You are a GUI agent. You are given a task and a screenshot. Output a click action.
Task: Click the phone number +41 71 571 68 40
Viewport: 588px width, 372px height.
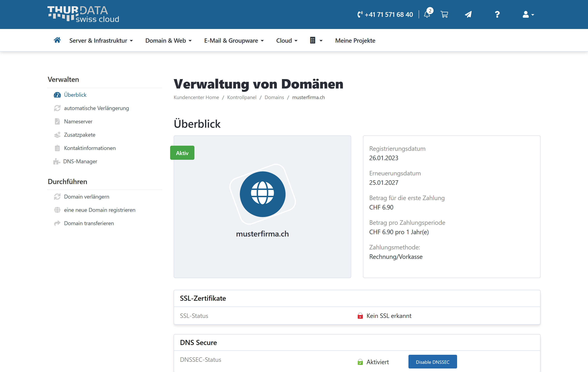point(385,15)
